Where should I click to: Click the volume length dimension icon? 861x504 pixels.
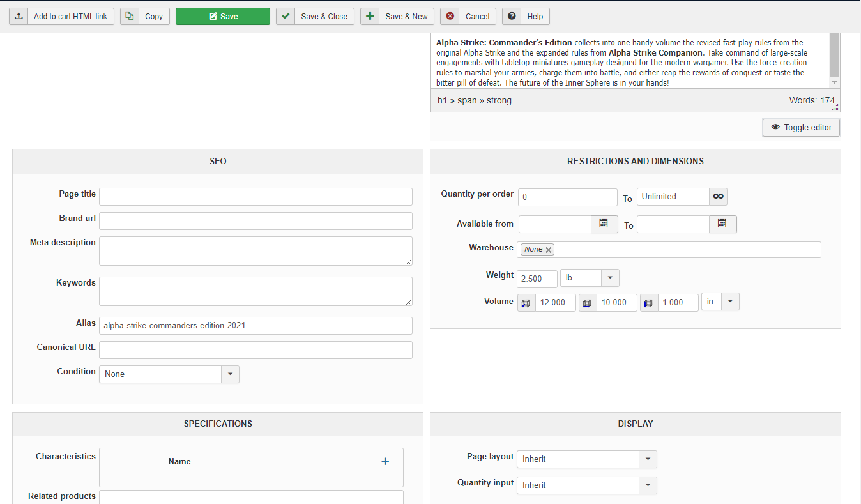point(526,303)
